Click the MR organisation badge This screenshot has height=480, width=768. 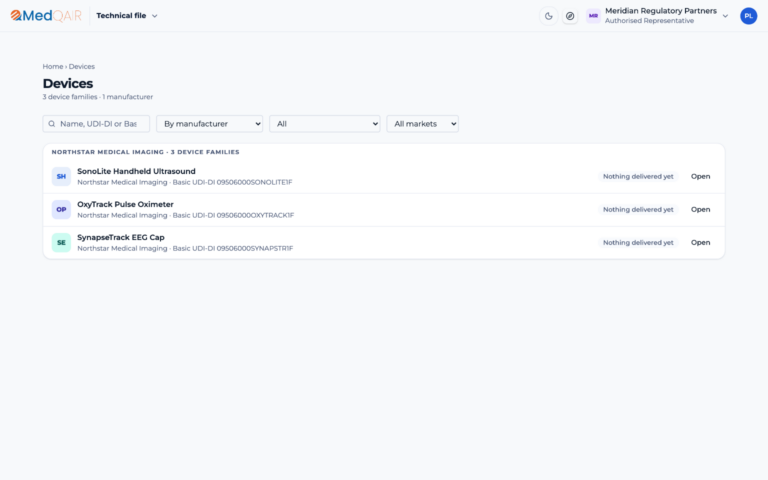pyautogui.click(x=593, y=16)
